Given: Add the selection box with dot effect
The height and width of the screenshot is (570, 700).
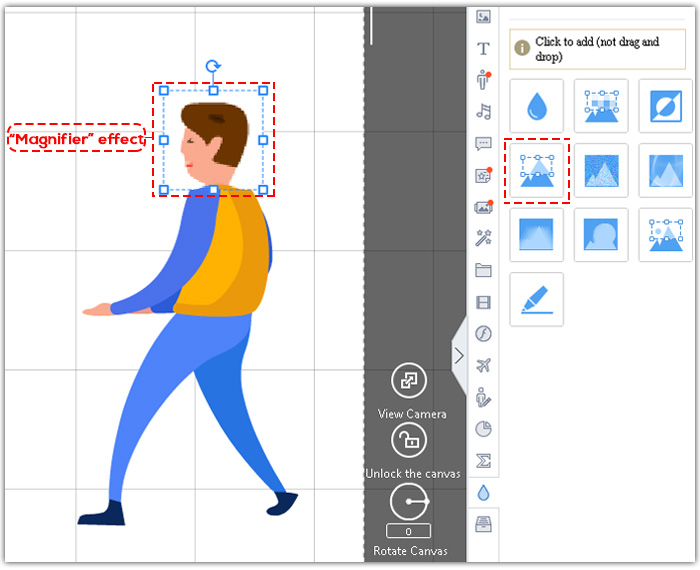Looking at the screenshot, I should pyautogui.click(x=666, y=235).
